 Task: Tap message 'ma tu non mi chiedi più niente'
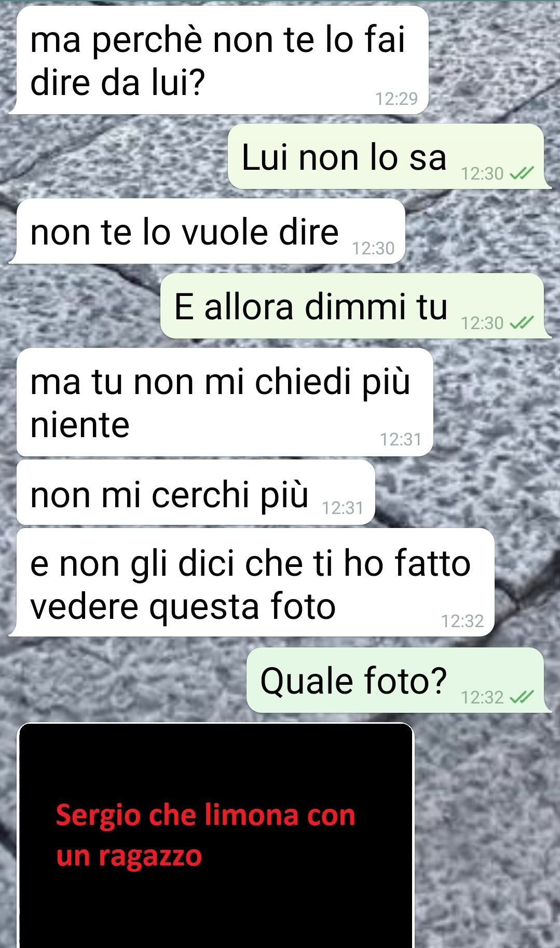pos(225,402)
